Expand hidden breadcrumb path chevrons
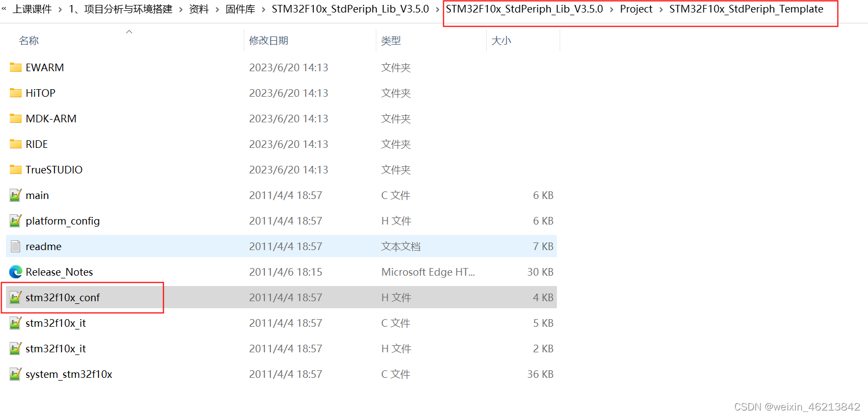Screen dimensions: 868x417 pos(4,9)
